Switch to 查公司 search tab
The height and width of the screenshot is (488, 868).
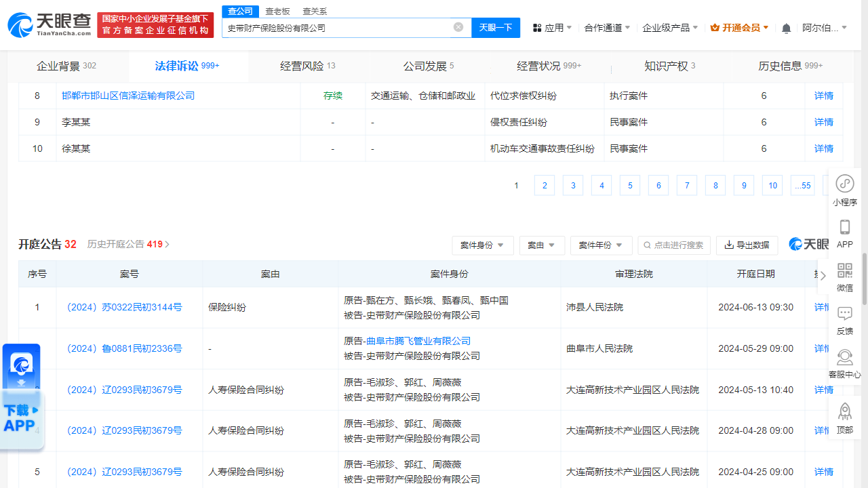click(x=240, y=11)
